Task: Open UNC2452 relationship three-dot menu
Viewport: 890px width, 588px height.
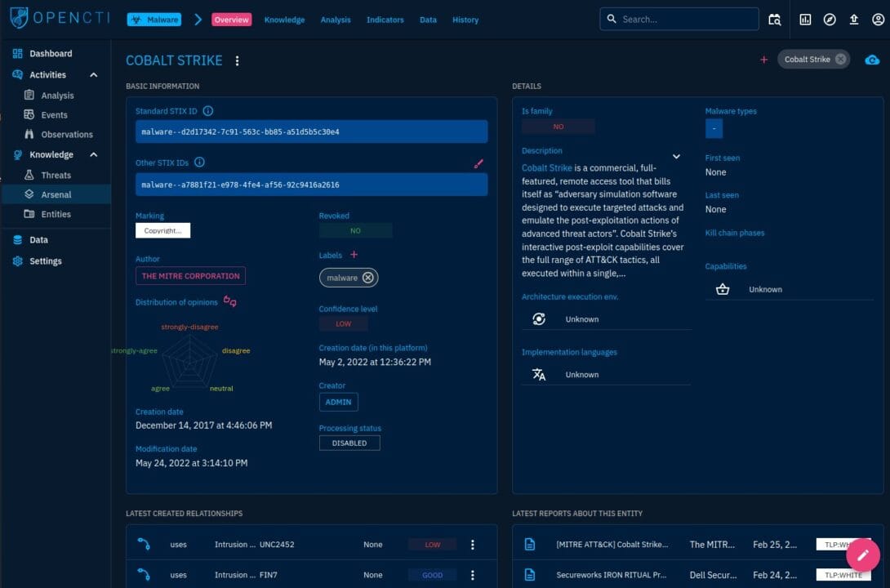Action: click(472, 545)
